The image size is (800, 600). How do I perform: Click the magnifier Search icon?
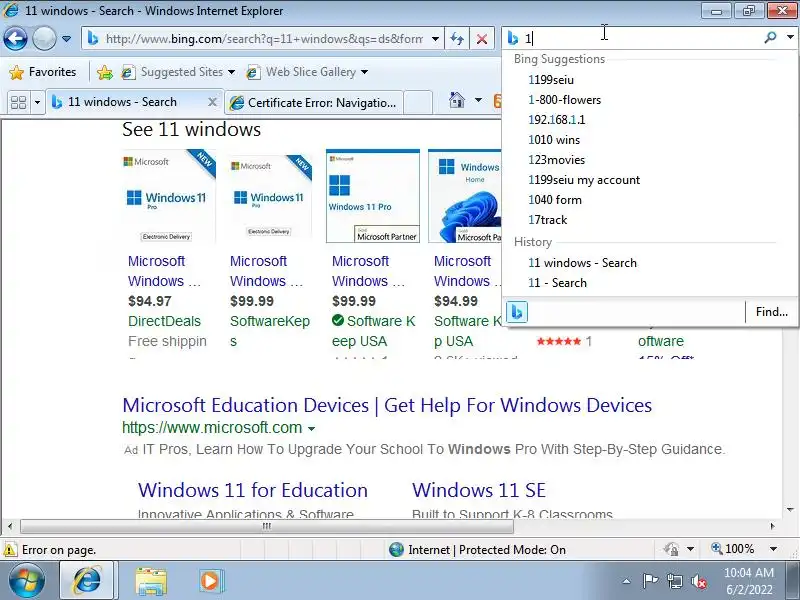point(770,37)
